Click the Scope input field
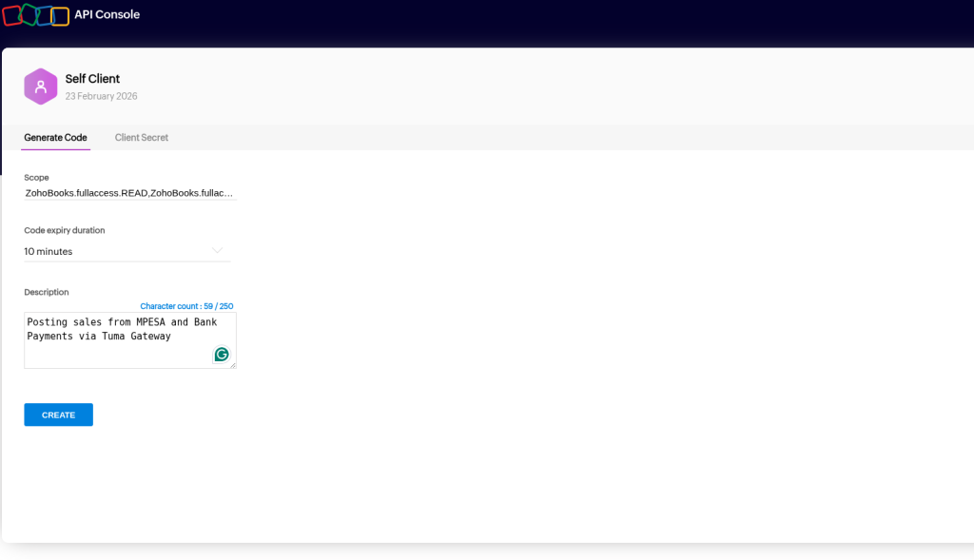This screenshot has width=974, height=560. (x=129, y=193)
